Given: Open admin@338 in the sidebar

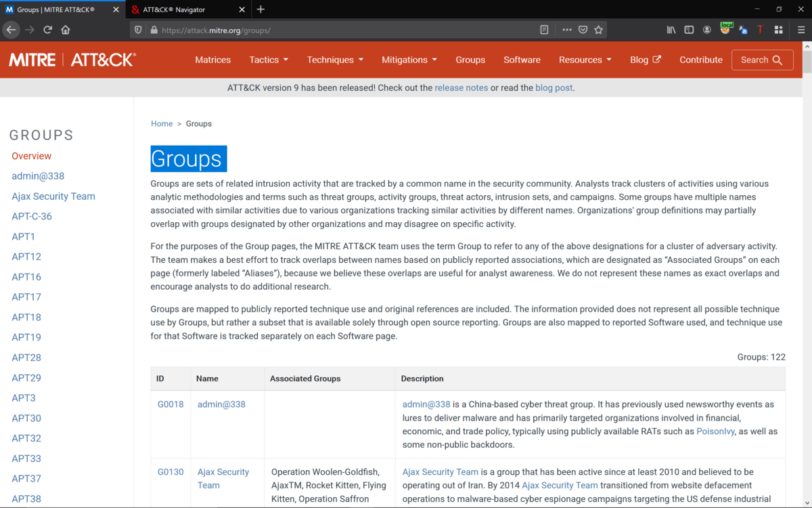Looking at the screenshot, I should coord(38,176).
